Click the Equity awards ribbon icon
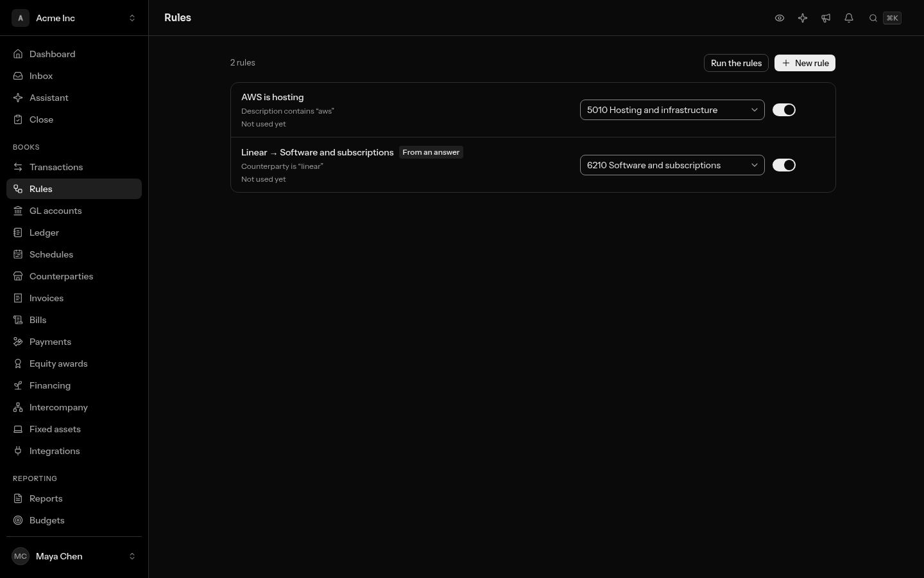Screen dimensions: 924x578 (18, 363)
